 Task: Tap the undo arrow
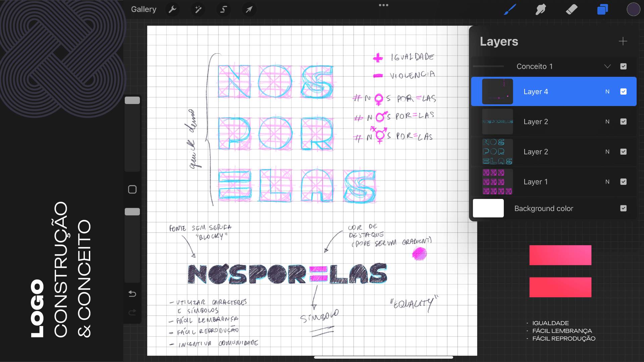(x=132, y=294)
